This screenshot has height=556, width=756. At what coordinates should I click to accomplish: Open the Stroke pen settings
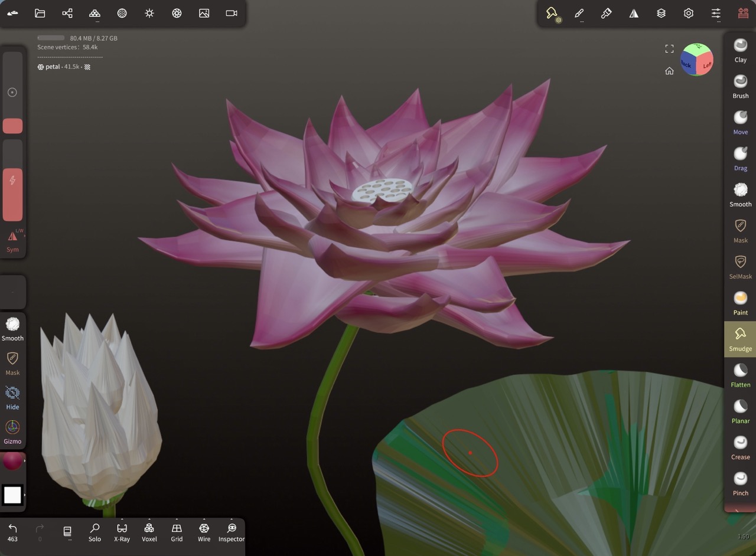pyautogui.click(x=579, y=13)
